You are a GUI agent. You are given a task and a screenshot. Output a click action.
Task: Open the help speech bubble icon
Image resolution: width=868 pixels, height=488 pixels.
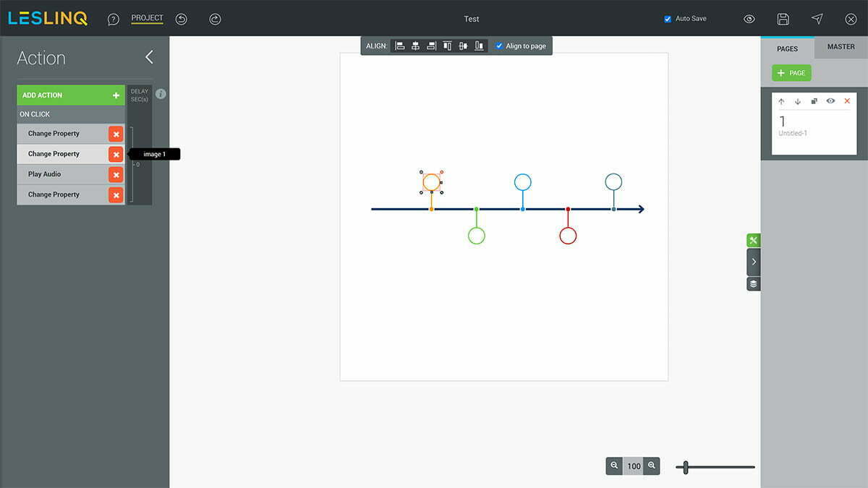point(114,20)
